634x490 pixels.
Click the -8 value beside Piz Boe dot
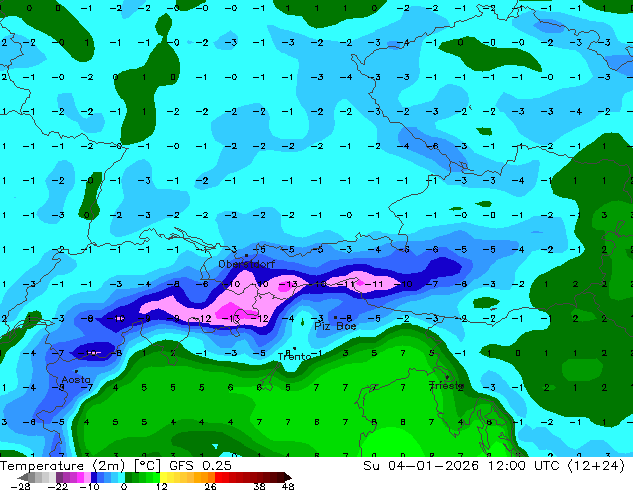[x=347, y=318]
